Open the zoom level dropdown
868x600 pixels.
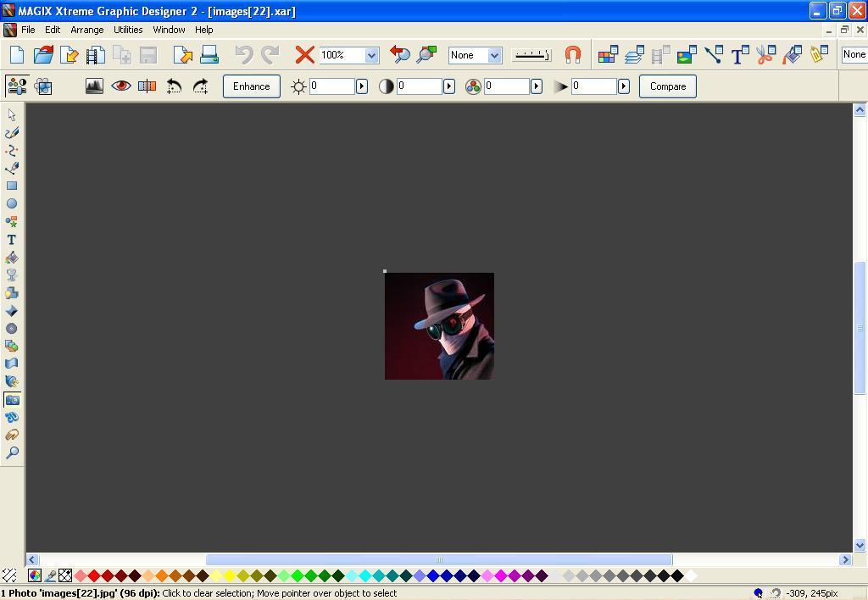[x=370, y=55]
